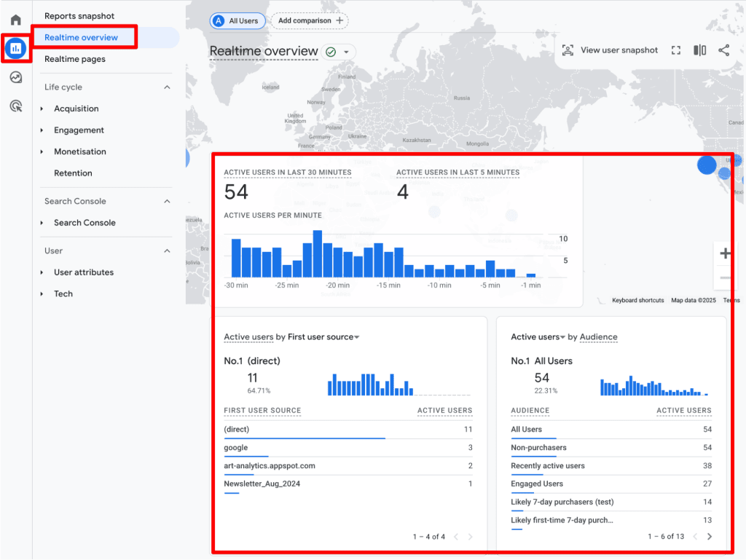
Task: Open the Tech reports
Action: (63, 293)
